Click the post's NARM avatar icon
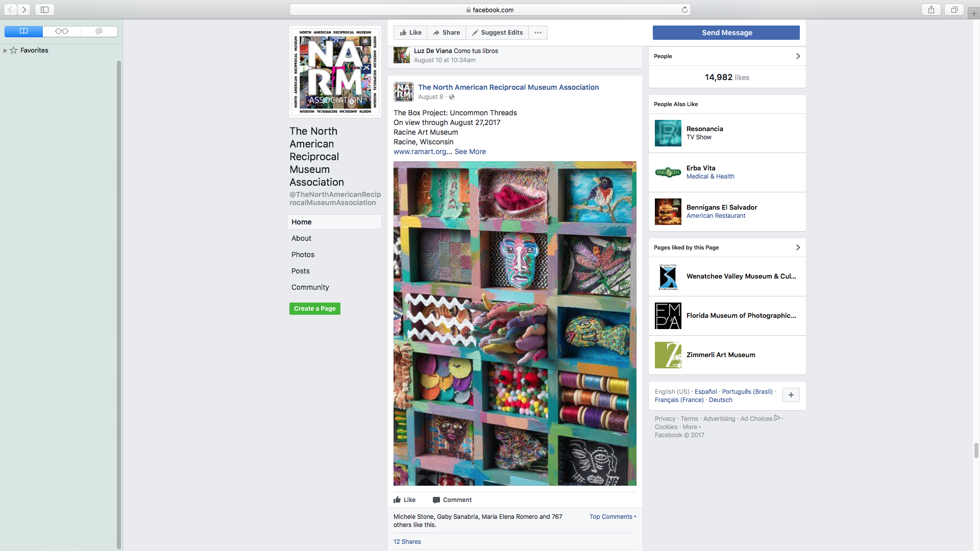 point(403,92)
